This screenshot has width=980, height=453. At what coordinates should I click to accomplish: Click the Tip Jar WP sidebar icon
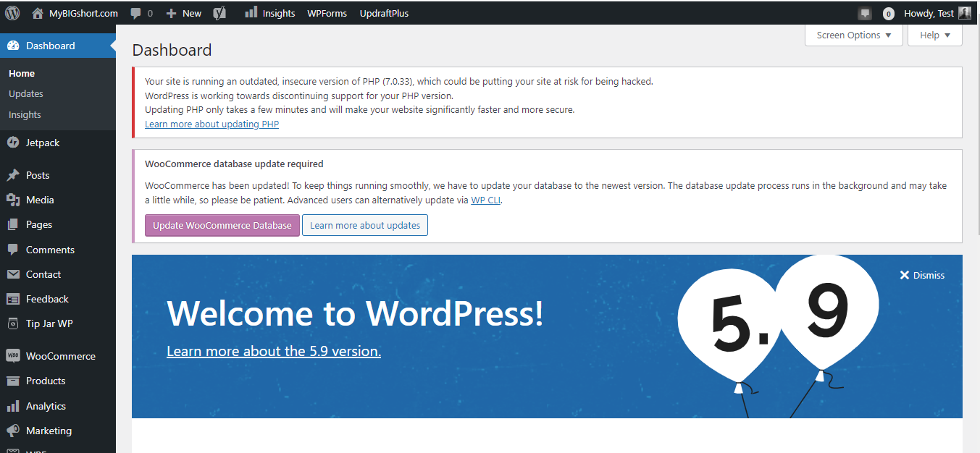(14, 323)
